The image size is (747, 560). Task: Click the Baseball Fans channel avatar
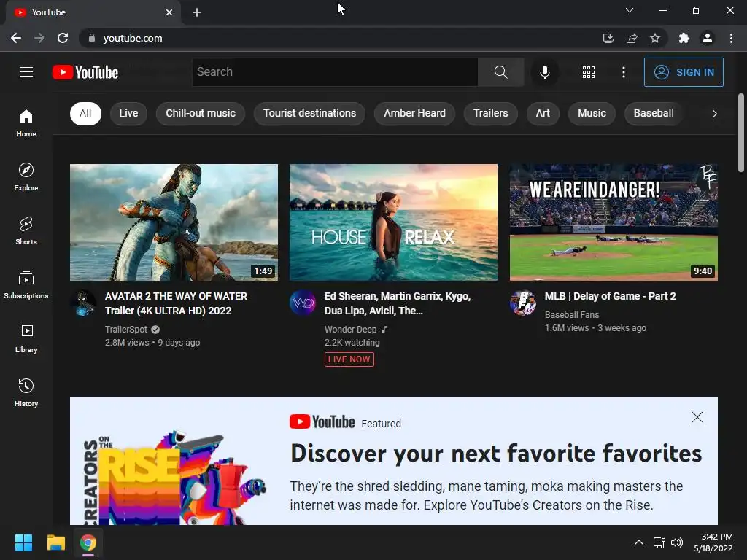point(522,303)
